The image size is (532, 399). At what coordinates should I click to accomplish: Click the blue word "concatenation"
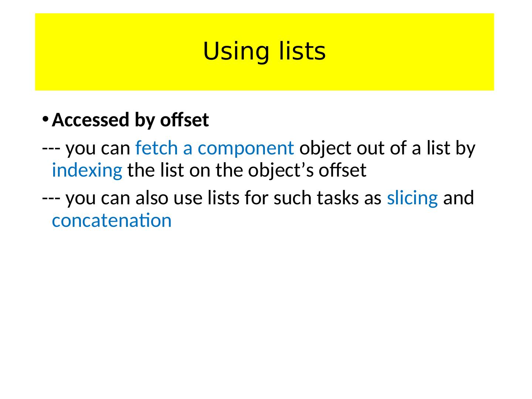click(x=112, y=221)
